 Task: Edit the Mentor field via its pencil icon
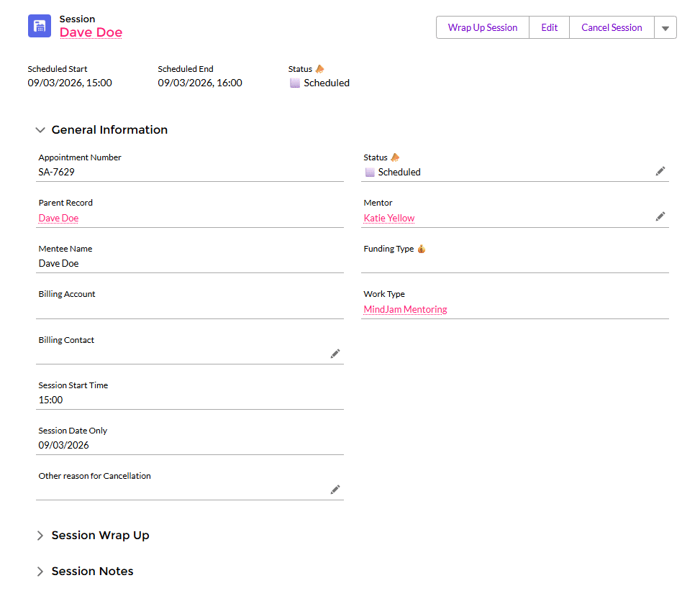pyautogui.click(x=660, y=216)
